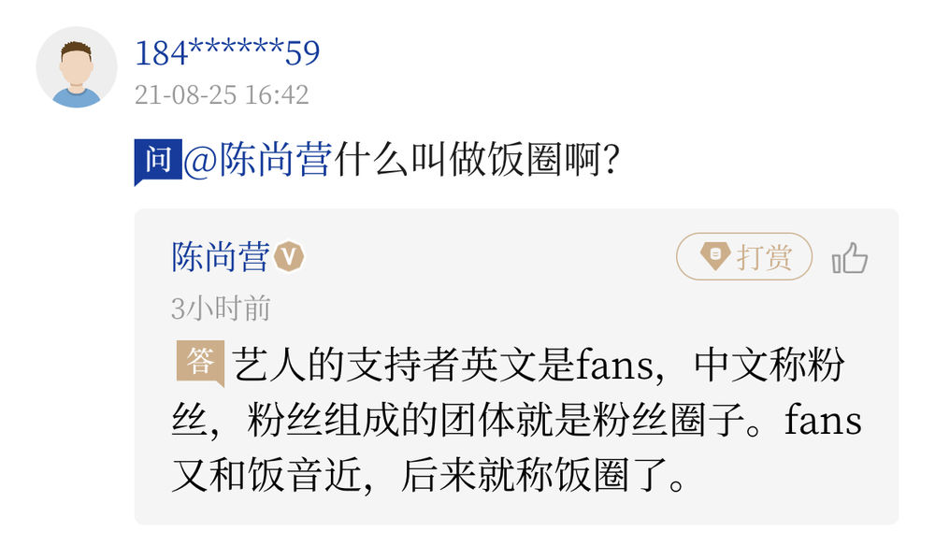This screenshot has height=560, width=935.
Task: Click the tan 答 answer badge
Action: click(x=199, y=363)
